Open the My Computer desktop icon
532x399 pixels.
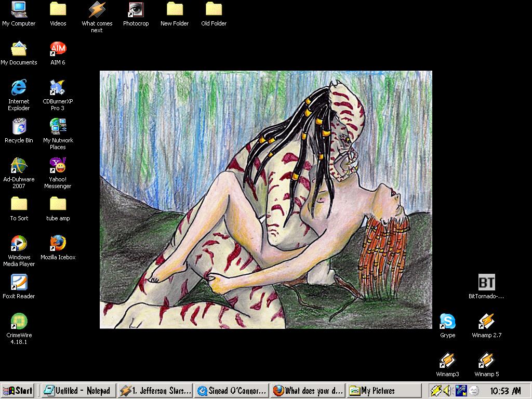(x=19, y=9)
